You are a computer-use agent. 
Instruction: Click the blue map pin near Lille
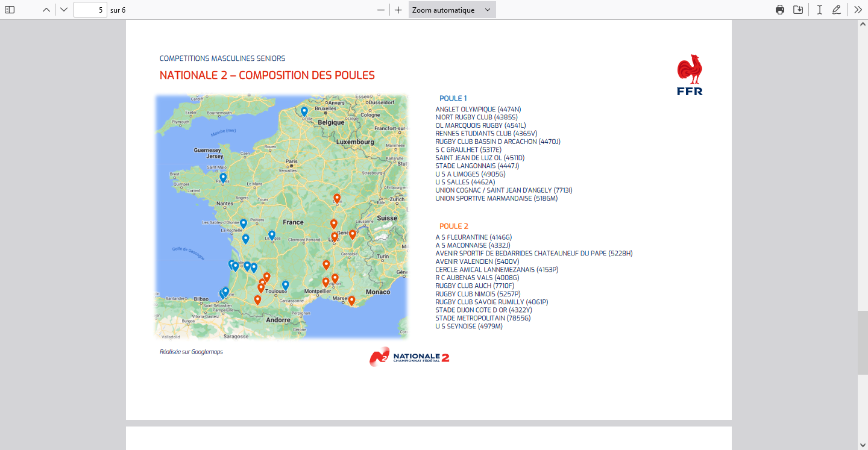tap(304, 111)
